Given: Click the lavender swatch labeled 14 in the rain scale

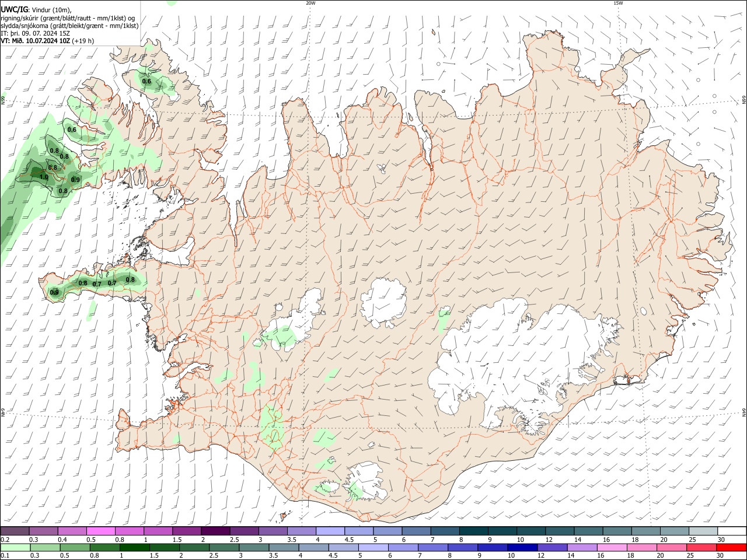Looking at the screenshot, I should (582, 547).
